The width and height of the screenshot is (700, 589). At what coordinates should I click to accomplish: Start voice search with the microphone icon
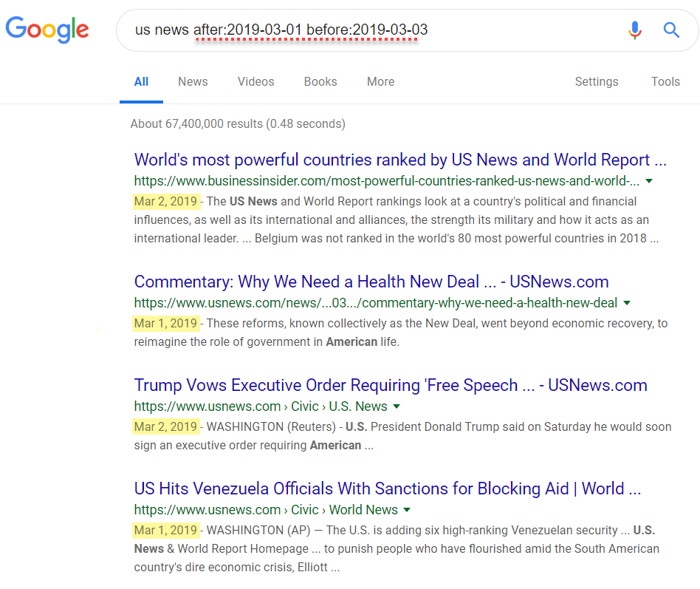pyautogui.click(x=634, y=30)
